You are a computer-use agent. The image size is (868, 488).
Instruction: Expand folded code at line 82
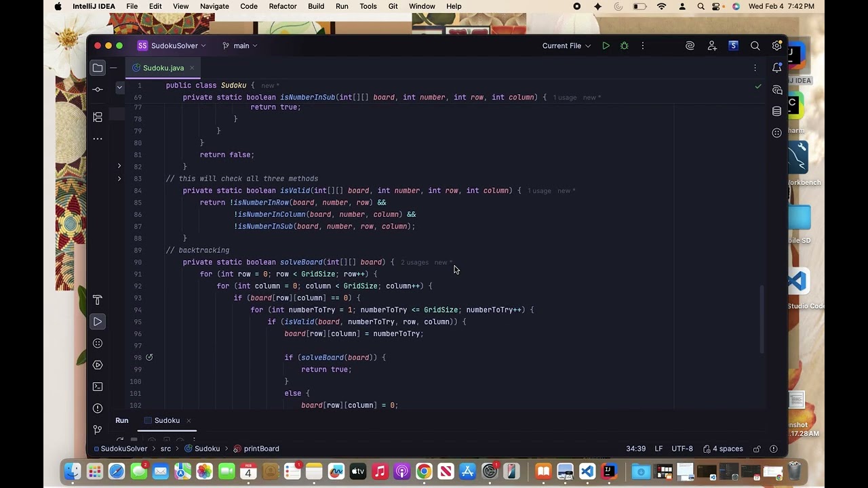tap(119, 166)
